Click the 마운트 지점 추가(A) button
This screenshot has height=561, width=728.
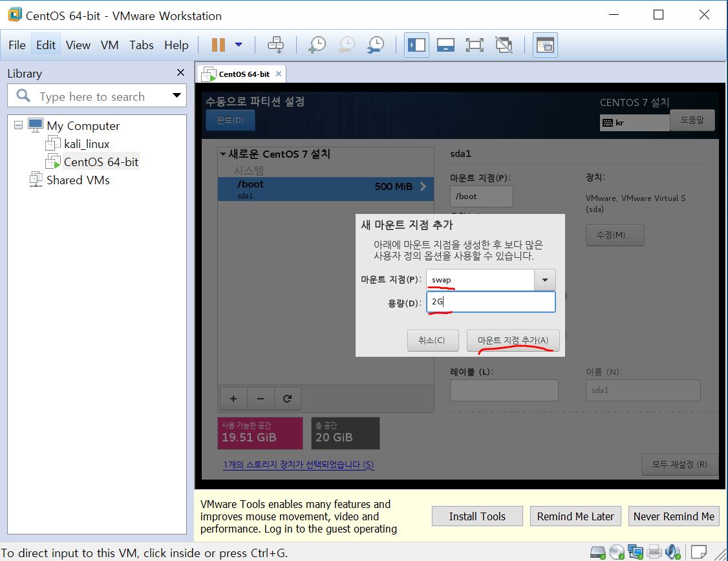point(513,341)
